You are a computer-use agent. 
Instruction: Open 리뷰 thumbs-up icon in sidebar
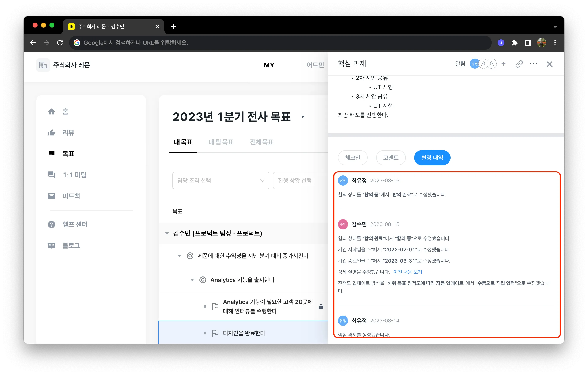click(x=52, y=133)
